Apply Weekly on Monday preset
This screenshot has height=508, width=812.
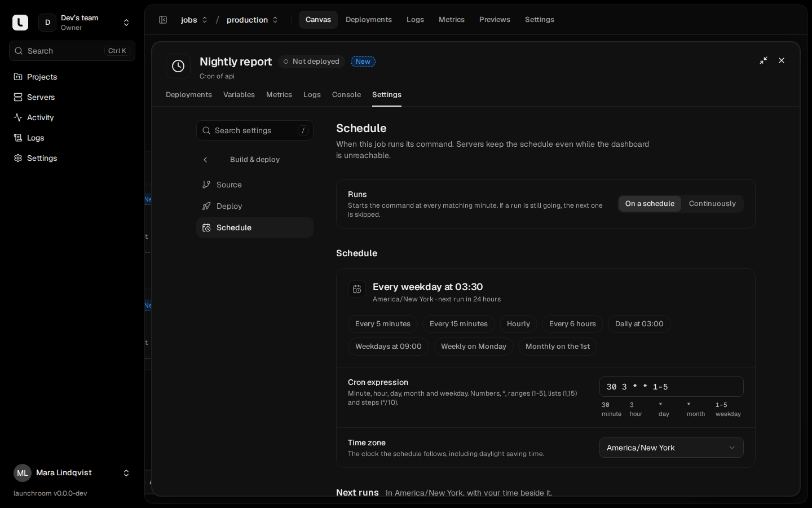tap(474, 347)
